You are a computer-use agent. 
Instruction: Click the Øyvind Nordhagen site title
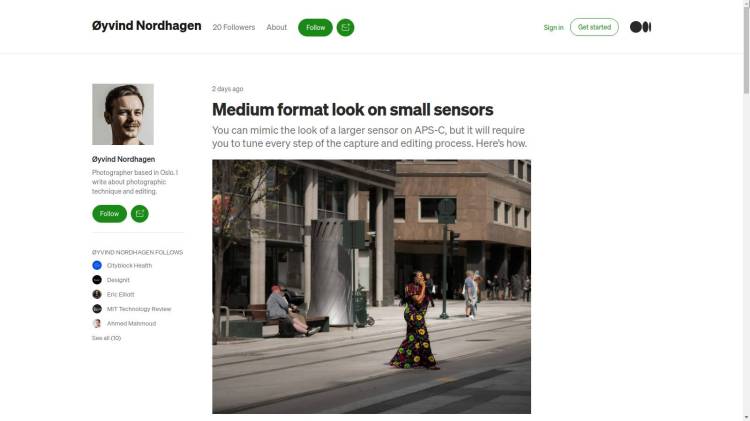pos(146,25)
